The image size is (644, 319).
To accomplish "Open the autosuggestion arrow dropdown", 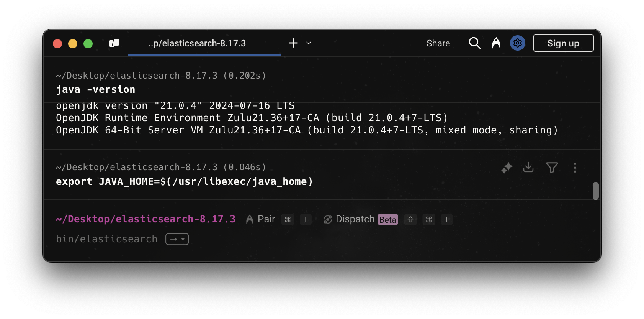I will [x=177, y=239].
